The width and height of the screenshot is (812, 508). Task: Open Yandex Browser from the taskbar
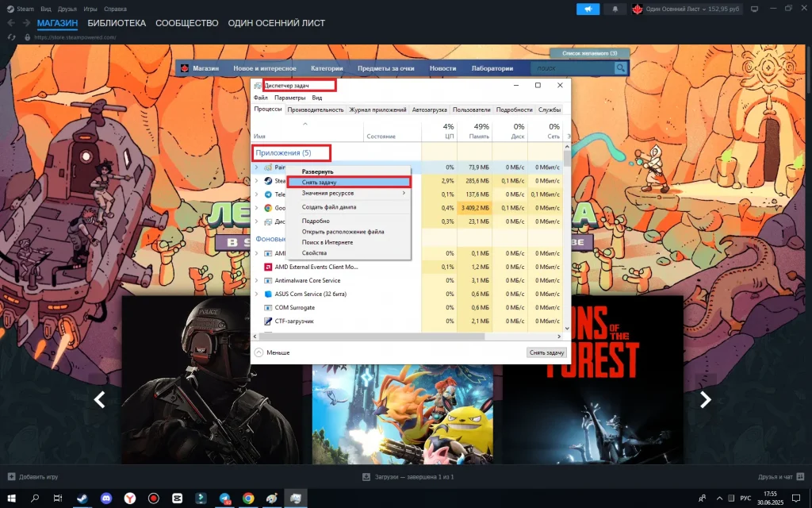(130, 498)
